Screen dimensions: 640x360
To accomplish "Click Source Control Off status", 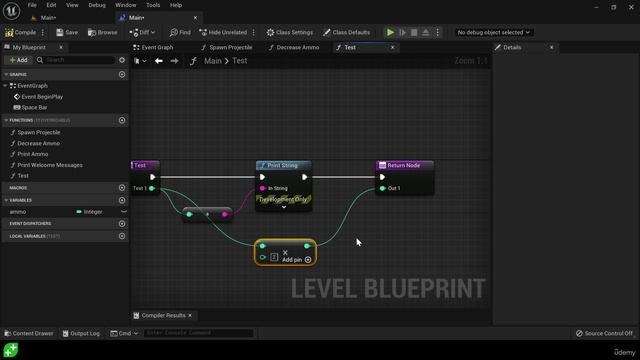I will [x=604, y=333].
